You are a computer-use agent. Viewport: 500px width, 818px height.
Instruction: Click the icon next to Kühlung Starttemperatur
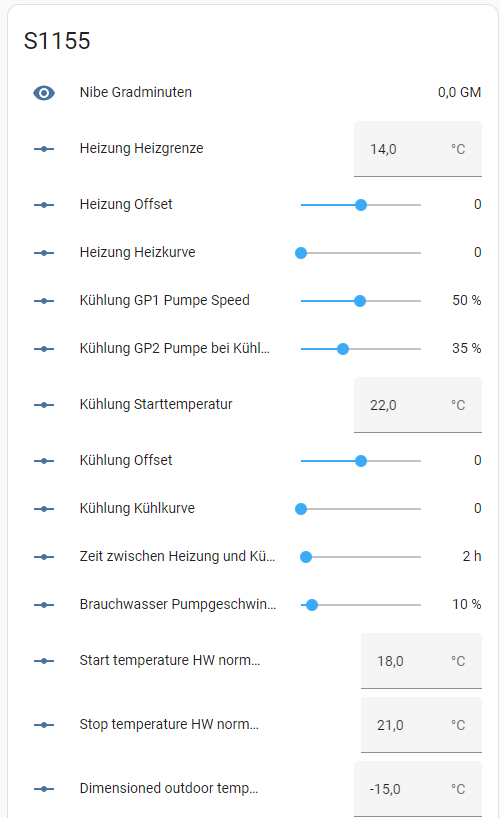(x=44, y=405)
